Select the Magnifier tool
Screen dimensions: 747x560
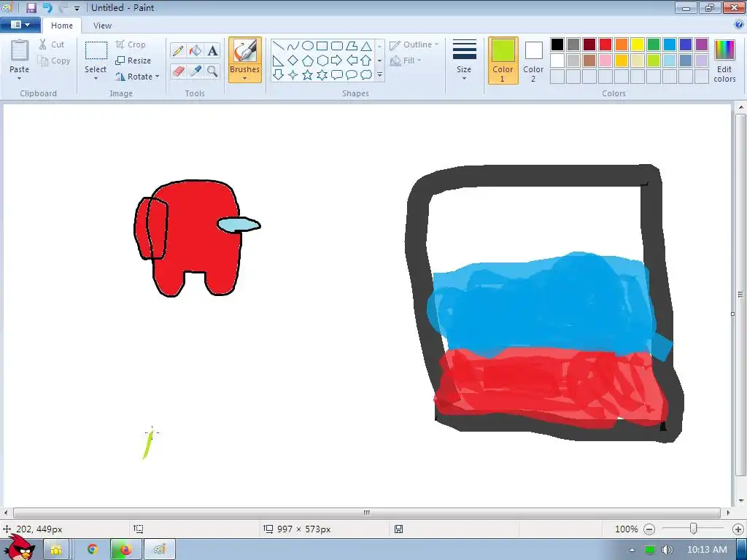pos(212,71)
